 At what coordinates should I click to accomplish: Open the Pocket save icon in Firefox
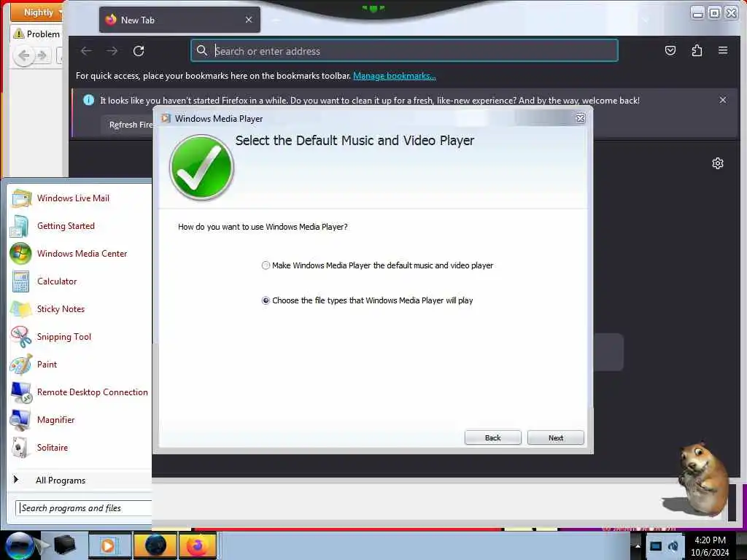point(670,50)
